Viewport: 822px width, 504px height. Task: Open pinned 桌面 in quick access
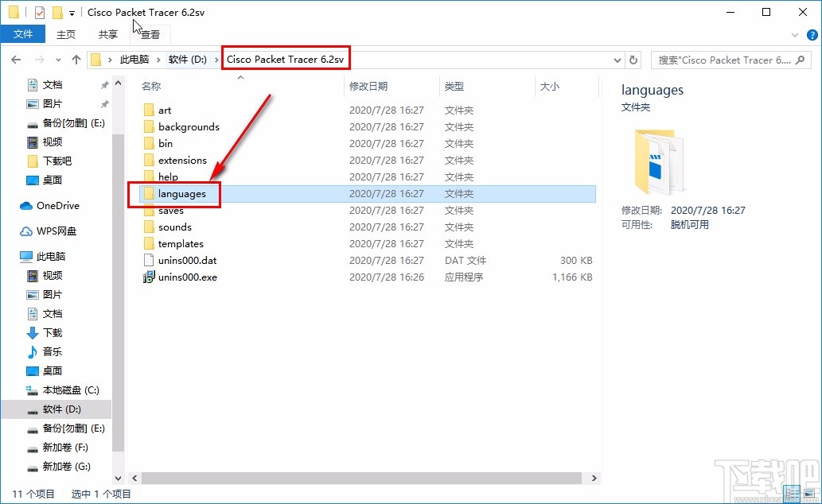[x=44, y=180]
